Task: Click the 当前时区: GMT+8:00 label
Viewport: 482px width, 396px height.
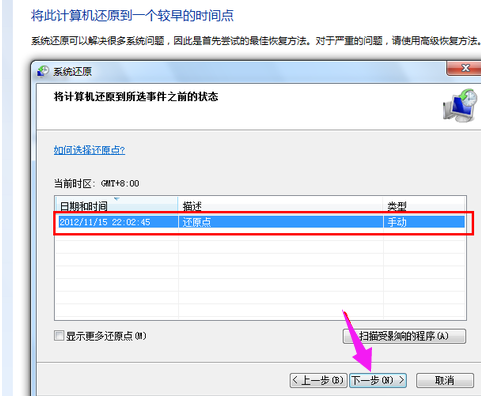Action: (97, 183)
